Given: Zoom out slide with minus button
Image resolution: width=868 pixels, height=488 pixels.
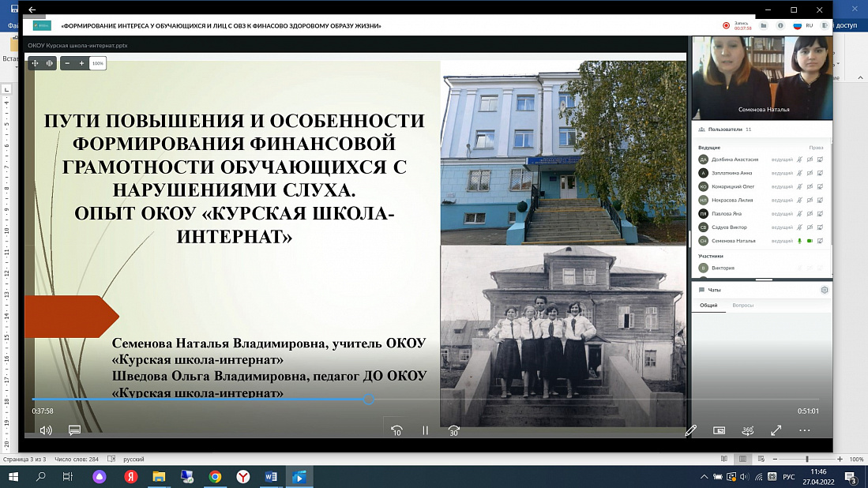Looking at the screenshot, I should coord(67,63).
